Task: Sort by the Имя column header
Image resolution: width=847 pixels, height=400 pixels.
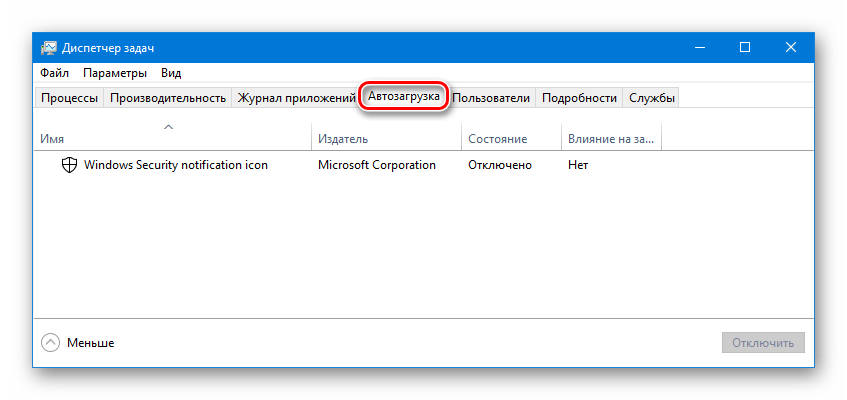Action: [172, 136]
